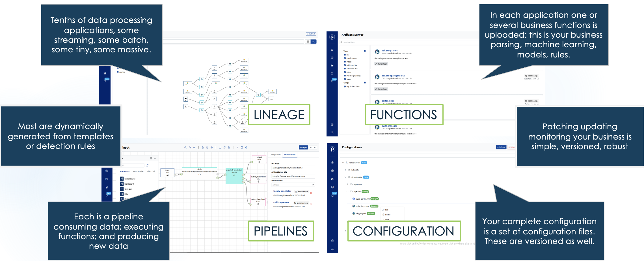
Task: Collapse the ingestion folder
Action: [x=348, y=192]
